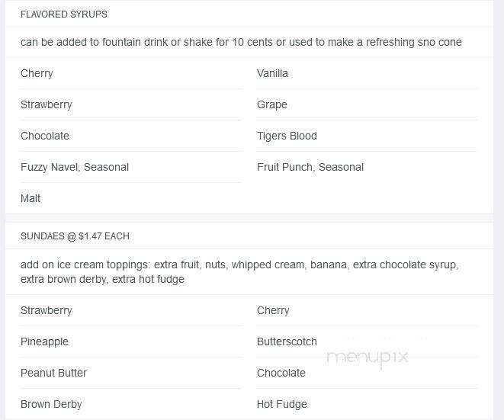Select the Grape syrup item
Image resolution: width=504 pixels, height=420 pixels.
[x=271, y=105]
